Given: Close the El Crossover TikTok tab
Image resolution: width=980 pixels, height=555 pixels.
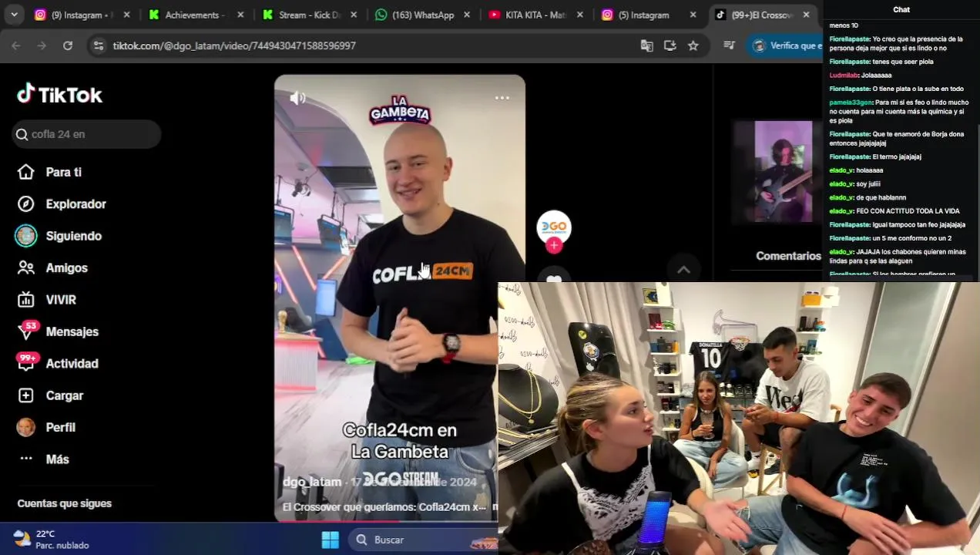Looking at the screenshot, I should pyautogui.click(x=806, y=15).
